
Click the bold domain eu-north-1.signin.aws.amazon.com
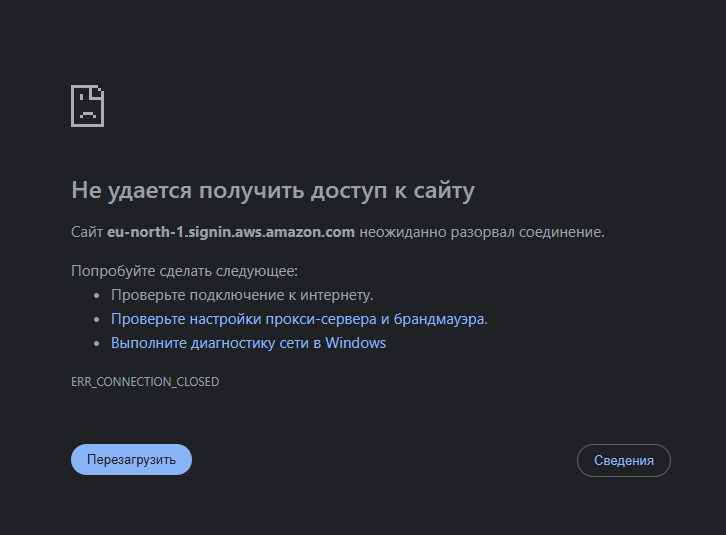point(231,232)
